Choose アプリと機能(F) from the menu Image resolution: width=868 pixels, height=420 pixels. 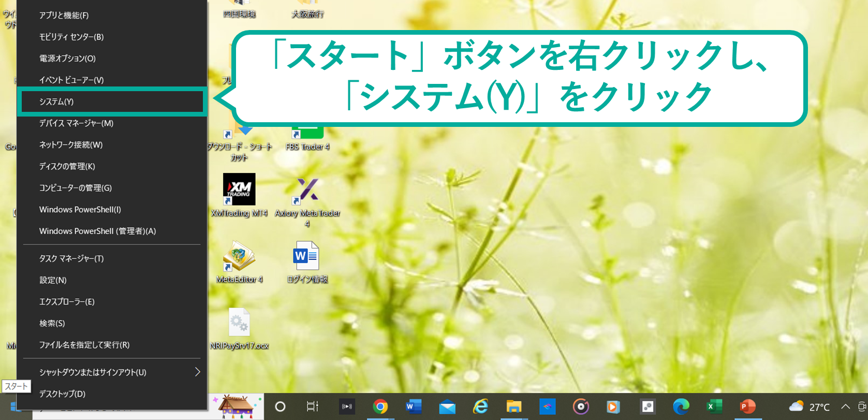point(112,16)
